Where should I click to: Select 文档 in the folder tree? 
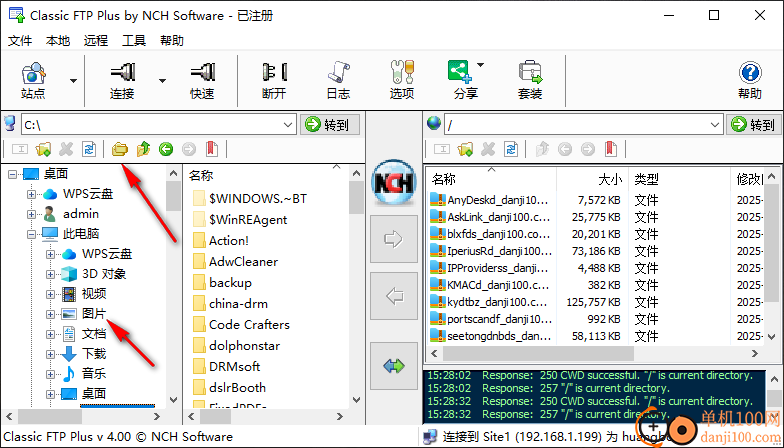pos(94,334)
